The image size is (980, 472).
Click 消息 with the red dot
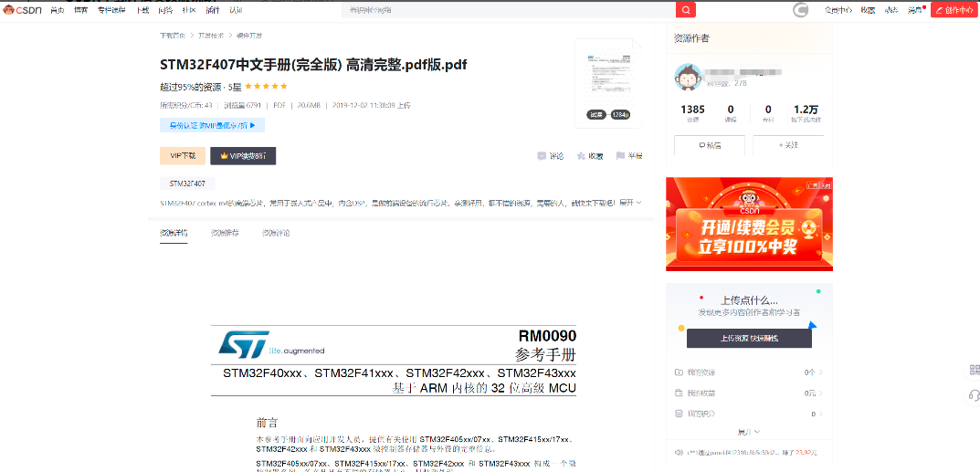tap(915, 10)
